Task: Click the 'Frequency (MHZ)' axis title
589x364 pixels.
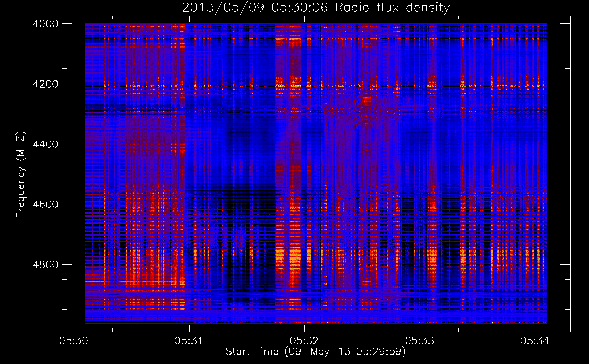Action: [x=21, y=174]
